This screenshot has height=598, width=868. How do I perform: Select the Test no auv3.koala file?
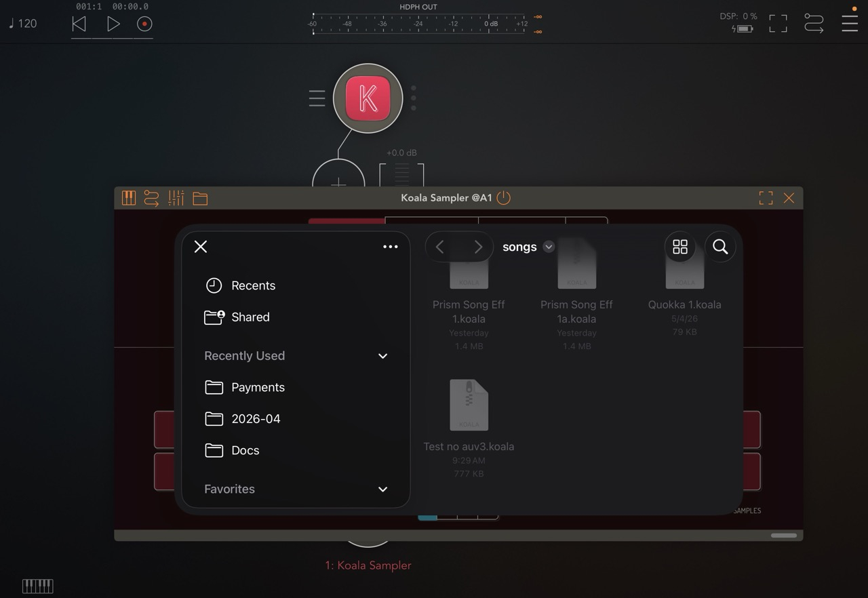tap(469, 428)
